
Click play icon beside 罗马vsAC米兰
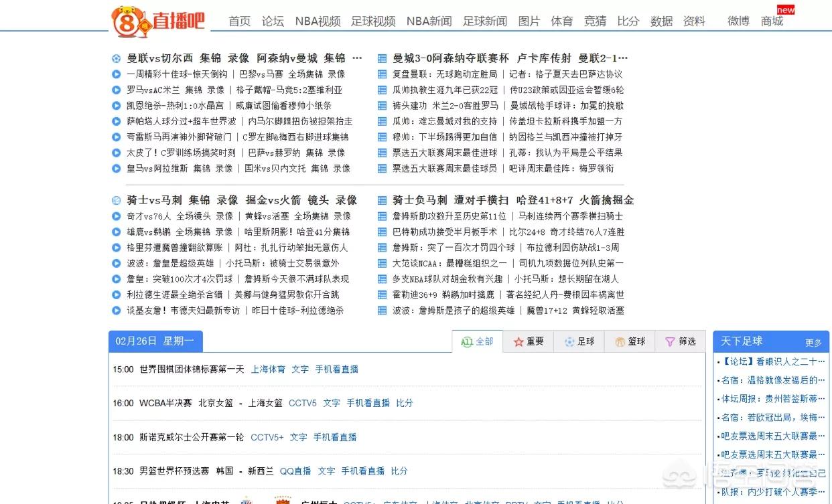[117, 90]
